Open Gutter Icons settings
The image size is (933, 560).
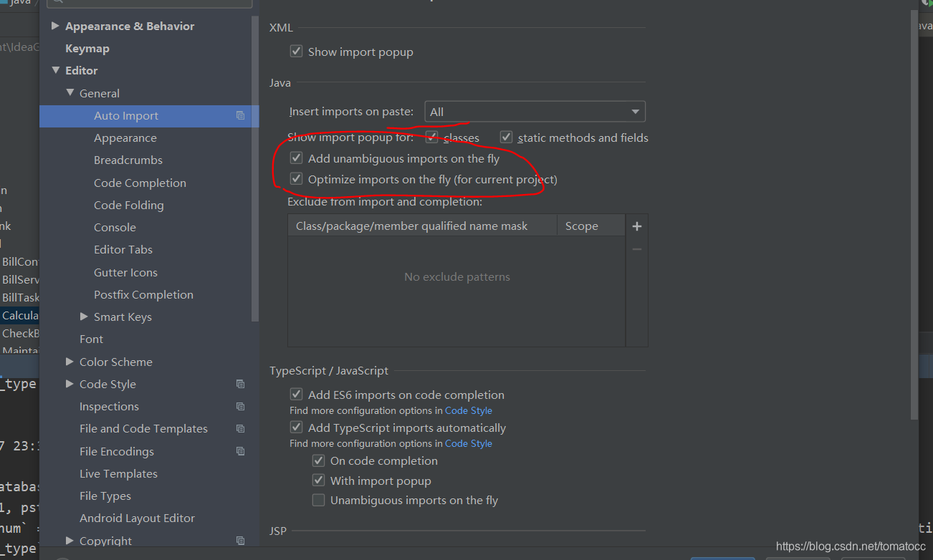point(125,272)
